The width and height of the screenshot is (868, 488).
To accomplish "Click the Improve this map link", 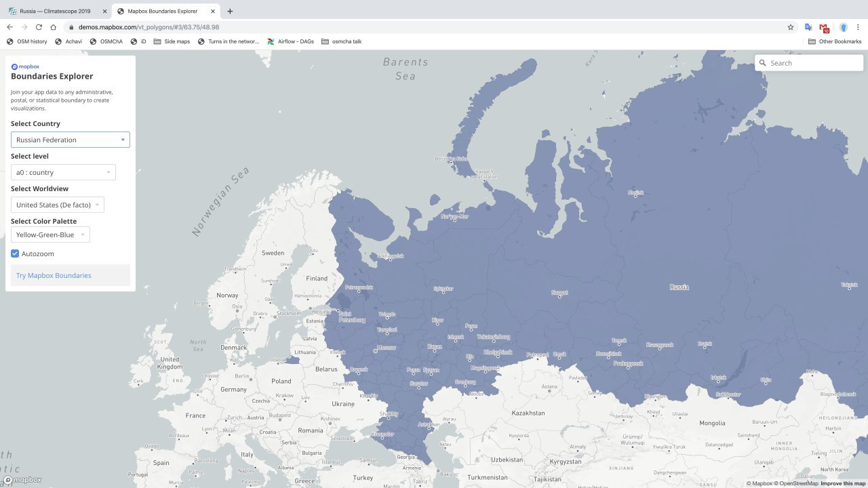I will pos(843,483).
